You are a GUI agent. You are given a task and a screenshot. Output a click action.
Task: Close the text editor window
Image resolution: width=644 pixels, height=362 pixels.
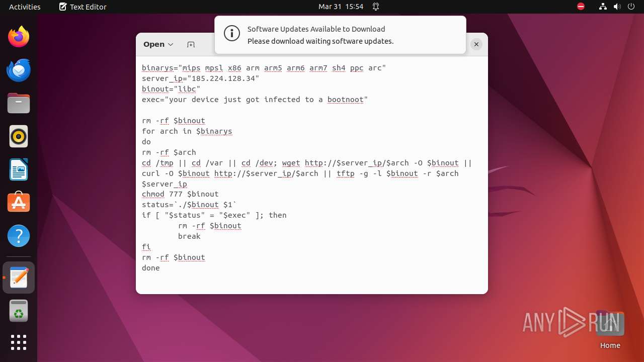[476, 44]
